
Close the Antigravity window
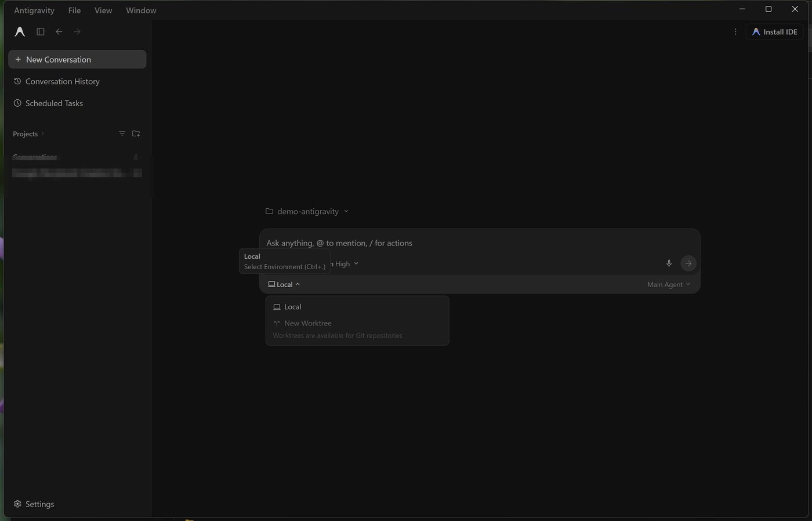tap(795, 9)
